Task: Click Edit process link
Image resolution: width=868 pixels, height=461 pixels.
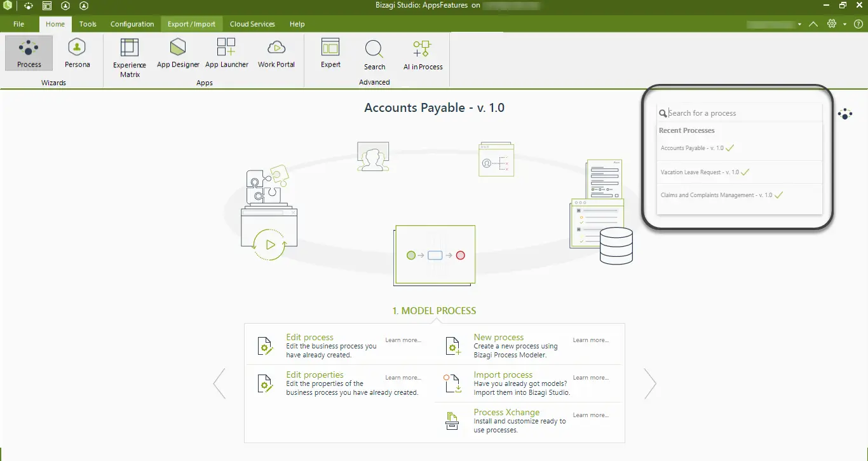Action: pyautogui.click(x=309, y=337)
